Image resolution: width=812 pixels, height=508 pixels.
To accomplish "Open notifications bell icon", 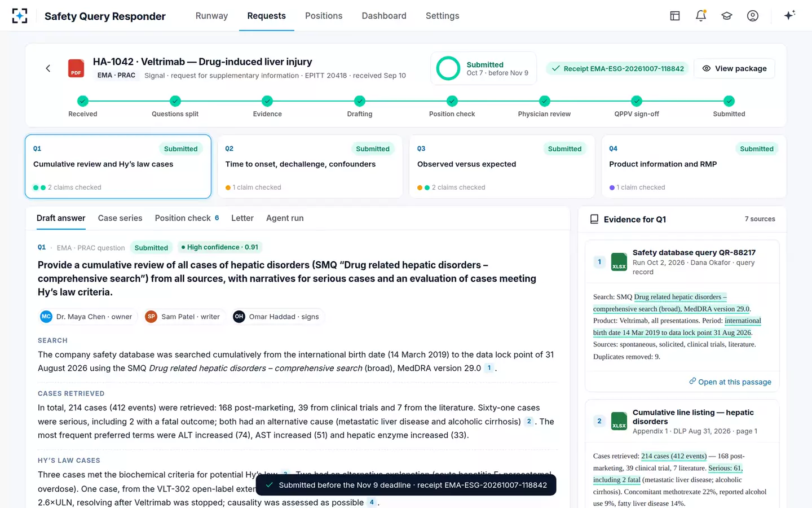I will pyautogui.click(x=701, y=16).
